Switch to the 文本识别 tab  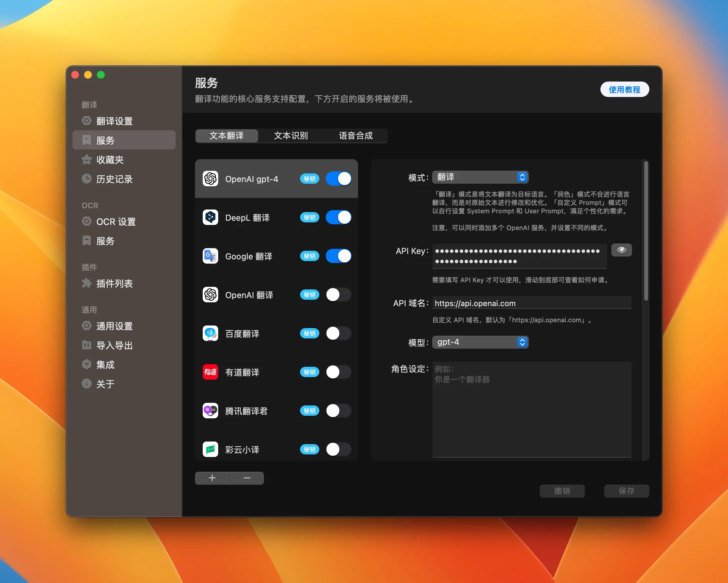coord(291,136)
